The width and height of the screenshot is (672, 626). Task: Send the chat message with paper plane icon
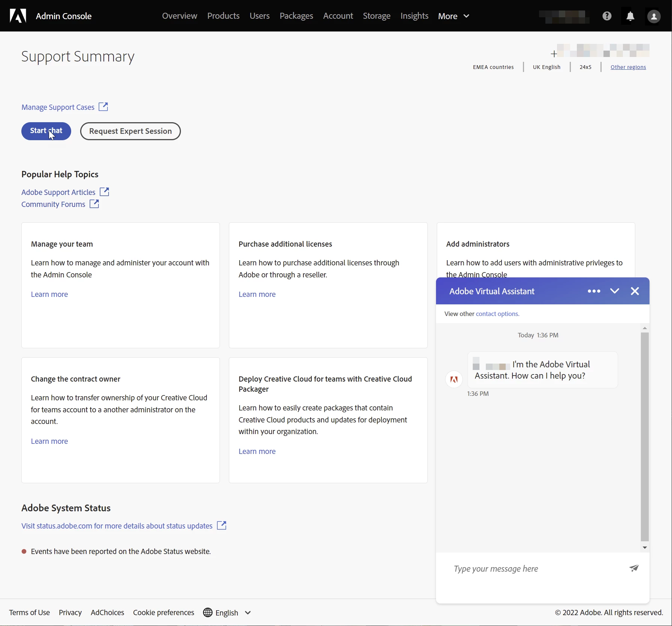coord(634,568)
